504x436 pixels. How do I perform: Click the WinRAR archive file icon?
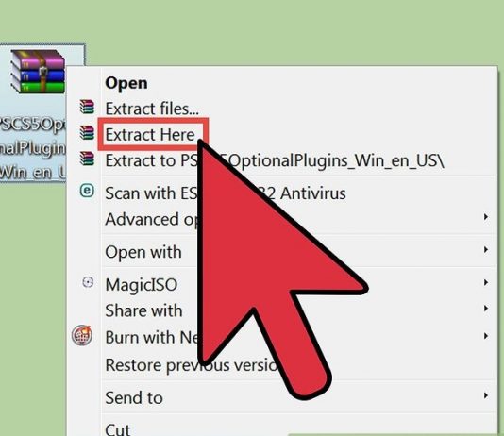pos(38,72)
